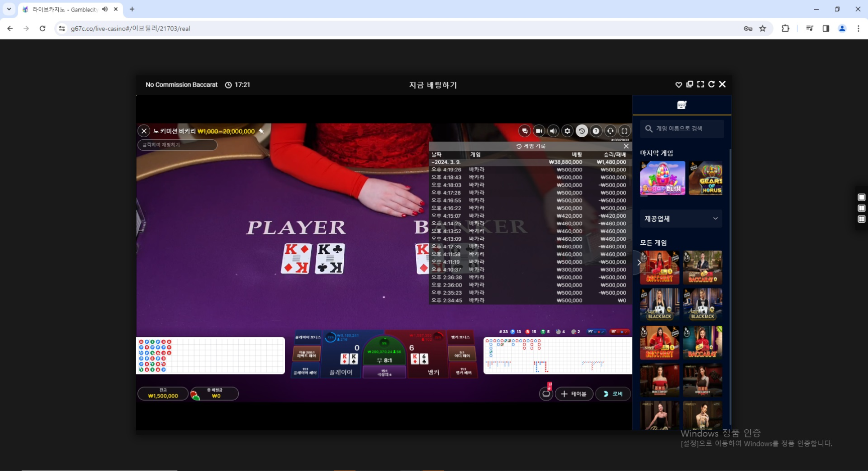Bet on 뱅커 보너스 spot
The image size is (868, 471).
click(x=461, y=337)
